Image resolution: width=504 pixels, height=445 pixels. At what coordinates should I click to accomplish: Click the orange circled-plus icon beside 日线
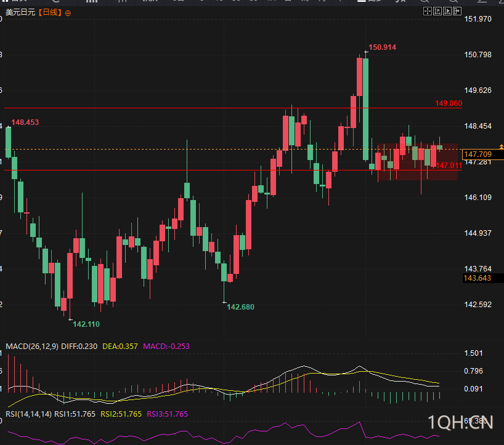(x=68, y=13)
